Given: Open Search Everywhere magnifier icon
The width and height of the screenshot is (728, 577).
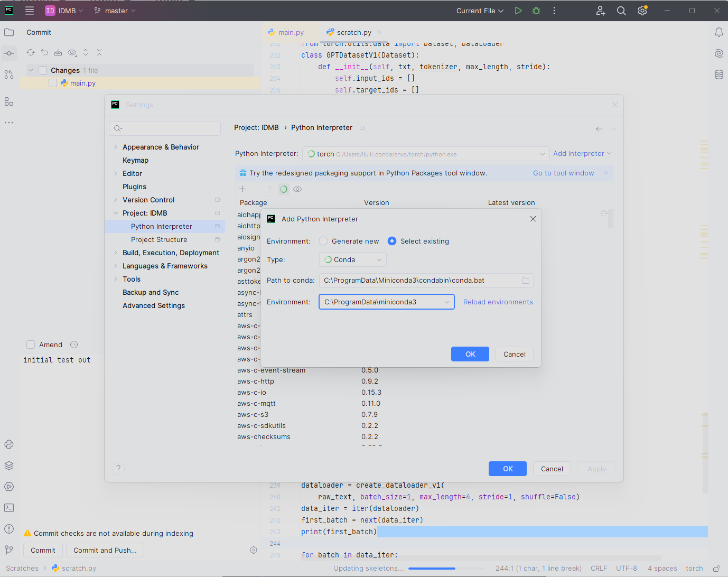Looking at the screenshot, I should tap(621, 11).
